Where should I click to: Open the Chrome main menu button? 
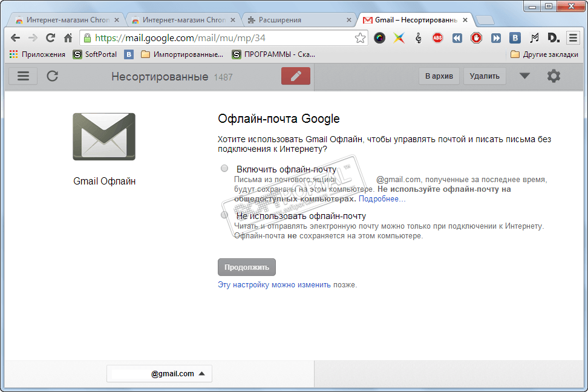(573, 38)
